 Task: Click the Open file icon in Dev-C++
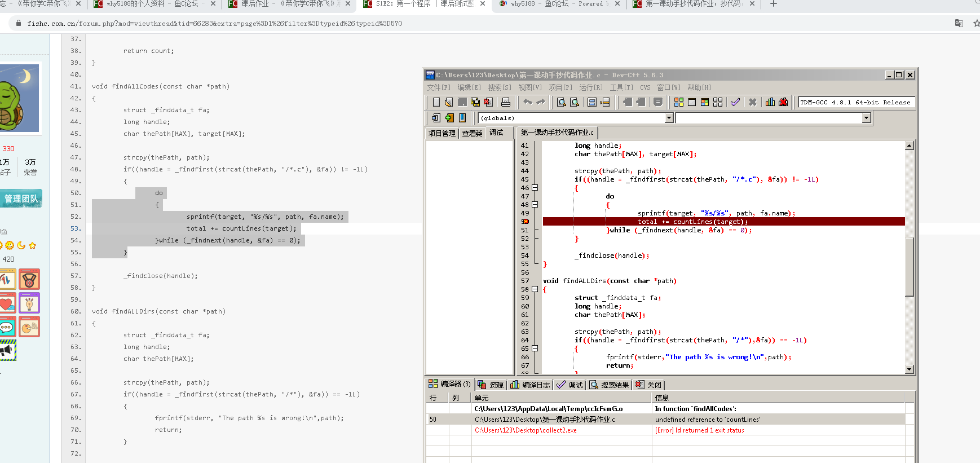point(449,102)
